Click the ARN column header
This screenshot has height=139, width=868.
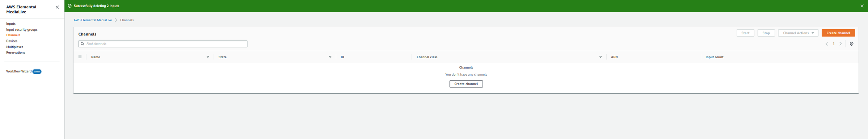pyautogui.click(x=614, y=57)
